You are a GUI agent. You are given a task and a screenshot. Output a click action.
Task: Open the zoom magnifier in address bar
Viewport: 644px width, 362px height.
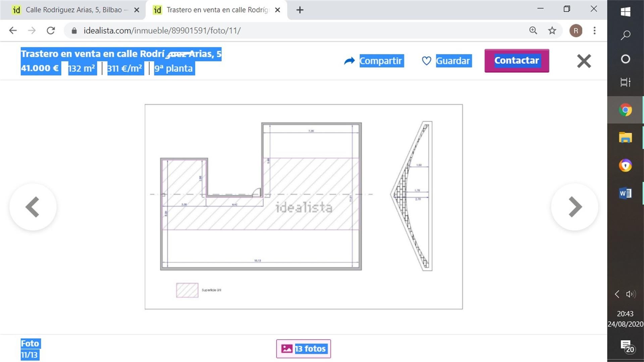[x=533, y=31]
